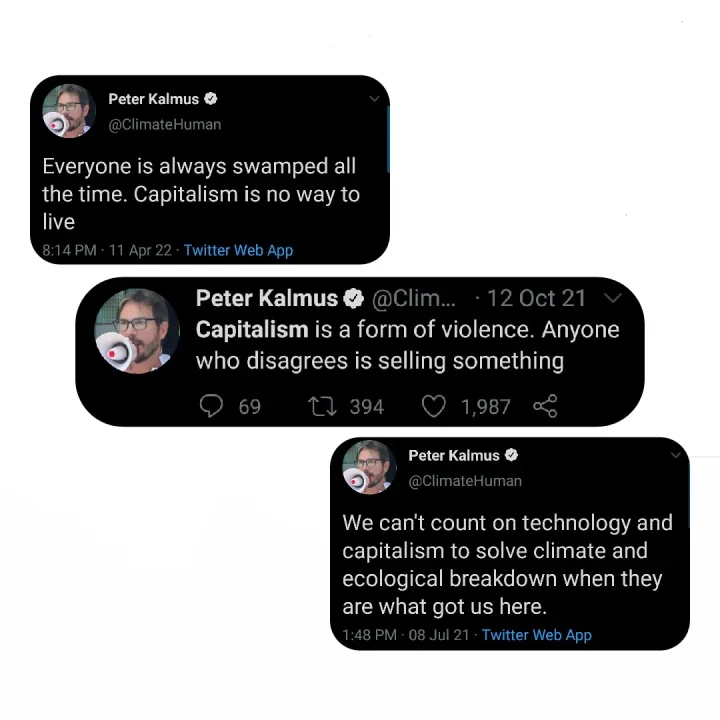This screenshot has width=720, height=720.
Task: Open the @ClimateHuman handle in the 'swamped' tweet
Action: 165,124
